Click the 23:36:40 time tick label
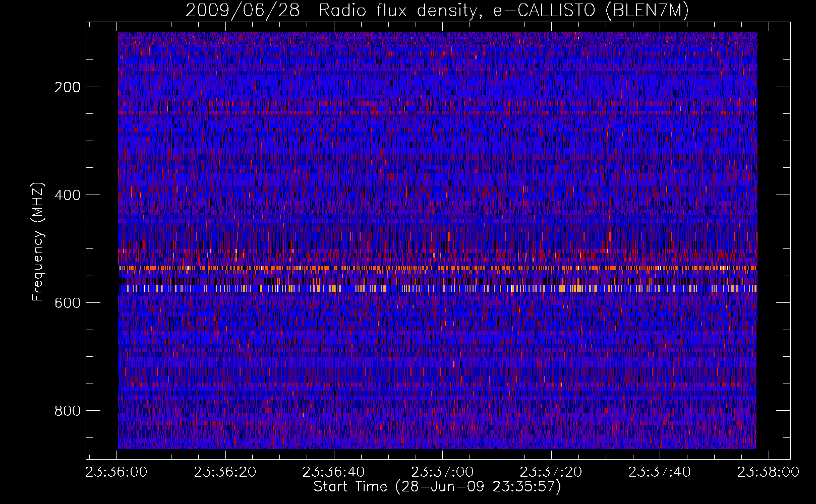 pos(333,472)
